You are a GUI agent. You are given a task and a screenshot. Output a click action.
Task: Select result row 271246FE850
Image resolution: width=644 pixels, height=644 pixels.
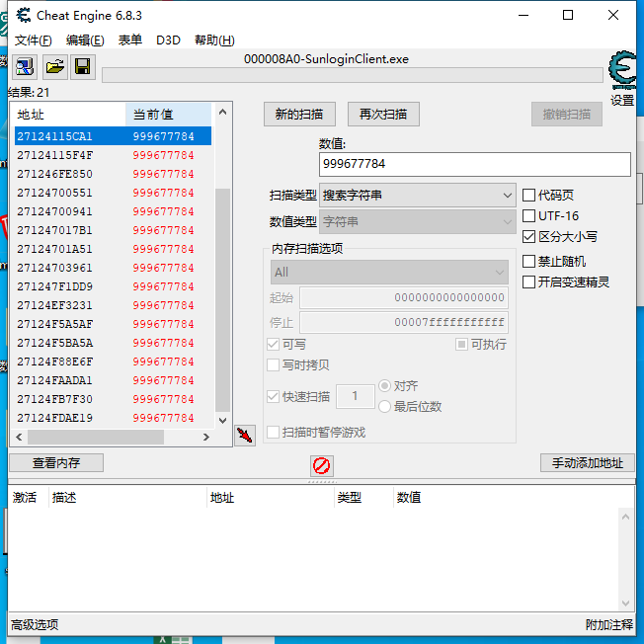tap(113, 174)
